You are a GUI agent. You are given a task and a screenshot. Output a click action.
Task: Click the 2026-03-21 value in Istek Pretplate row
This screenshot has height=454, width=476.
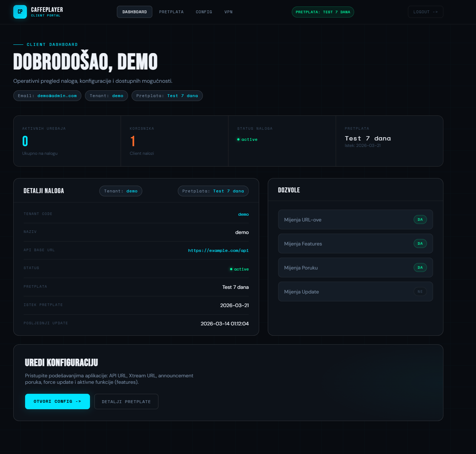click(x=234, y=305)
